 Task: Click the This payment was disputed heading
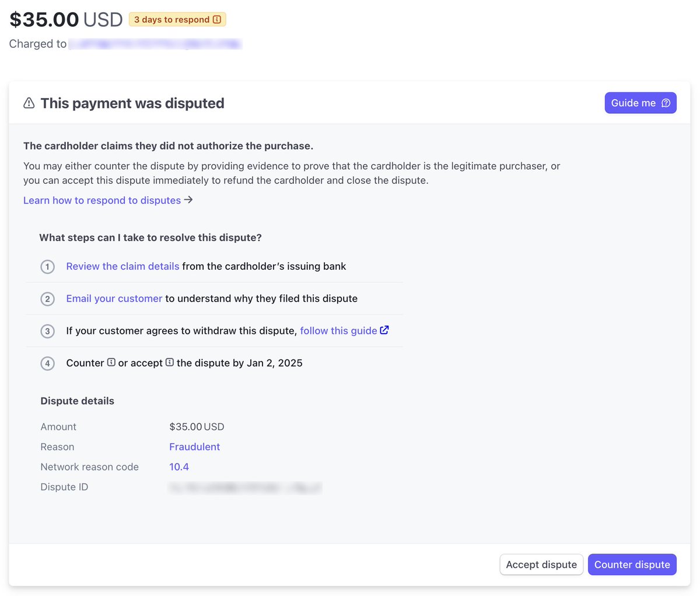(132, 103)
